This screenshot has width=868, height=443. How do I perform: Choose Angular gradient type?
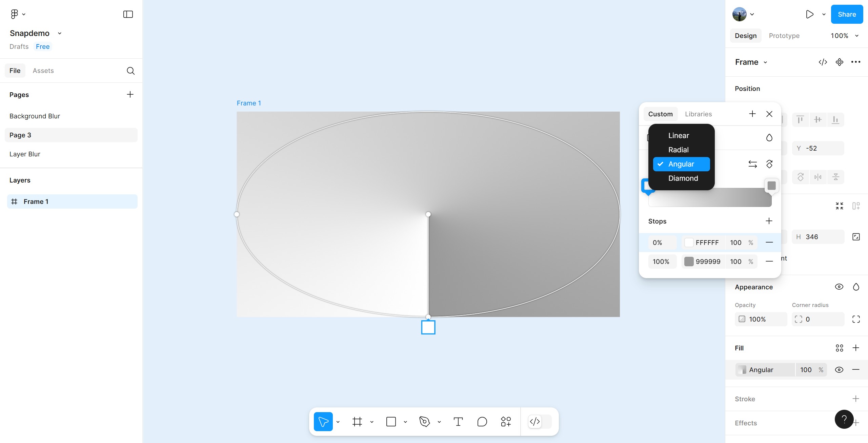[681, 164]
